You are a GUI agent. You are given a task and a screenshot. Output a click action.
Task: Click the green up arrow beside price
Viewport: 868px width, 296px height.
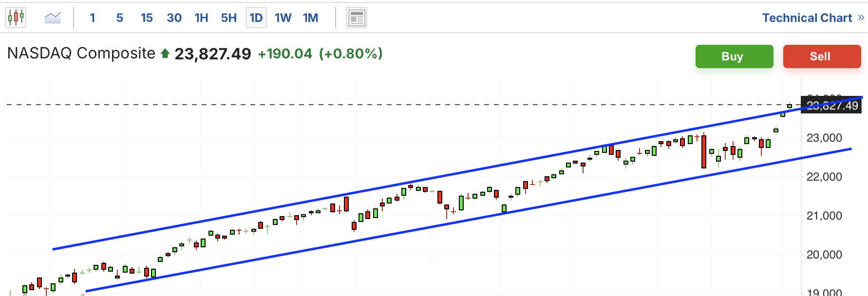(x=165, y=54)
